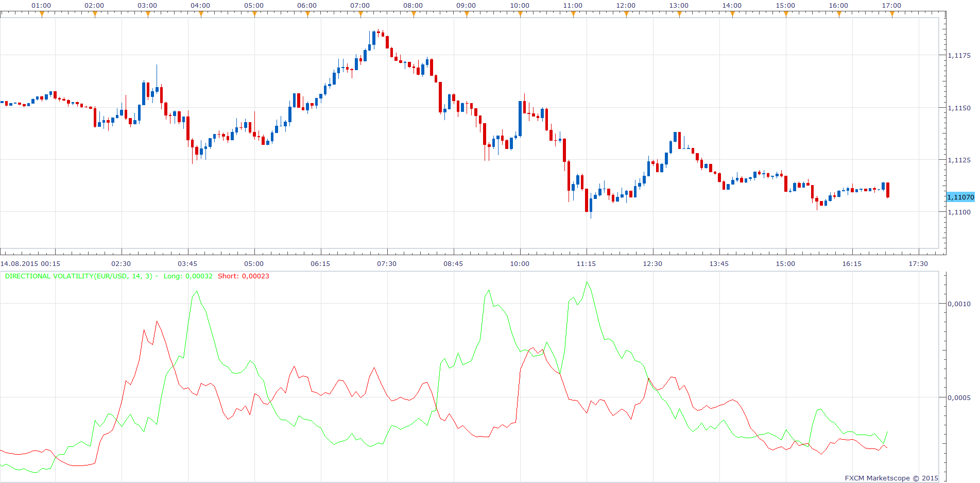Viewport: 980px width, 483px height.
Task: Select the orange marker under 06:00
Action: [307, 14]
